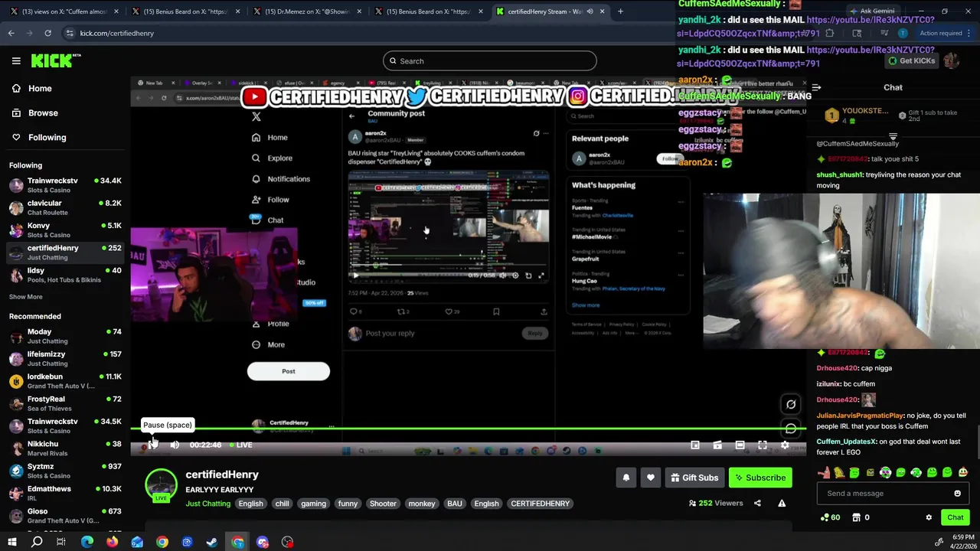This screenshot has width=980, height=551.
Task: Open player settings gear
Action: 785,445
